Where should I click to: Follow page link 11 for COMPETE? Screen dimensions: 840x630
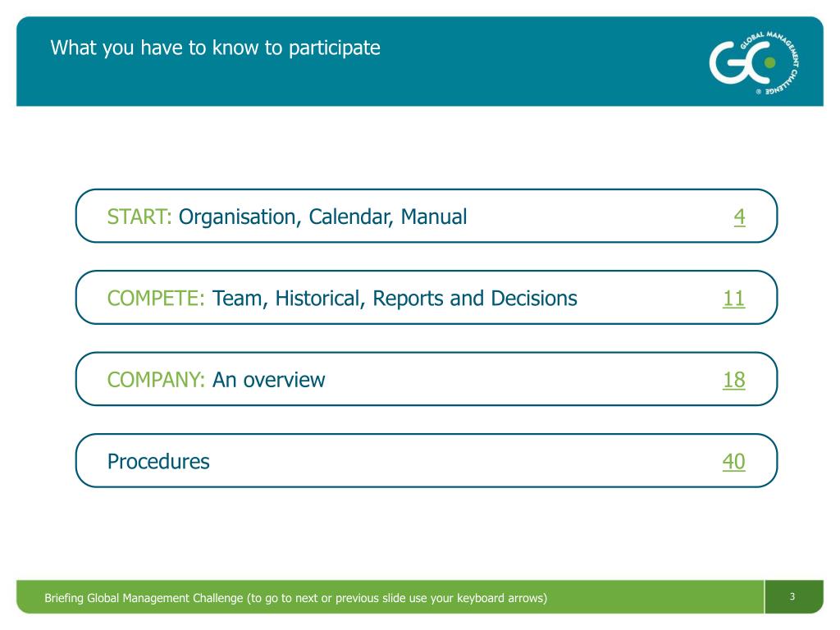click(x=733, y=299)
